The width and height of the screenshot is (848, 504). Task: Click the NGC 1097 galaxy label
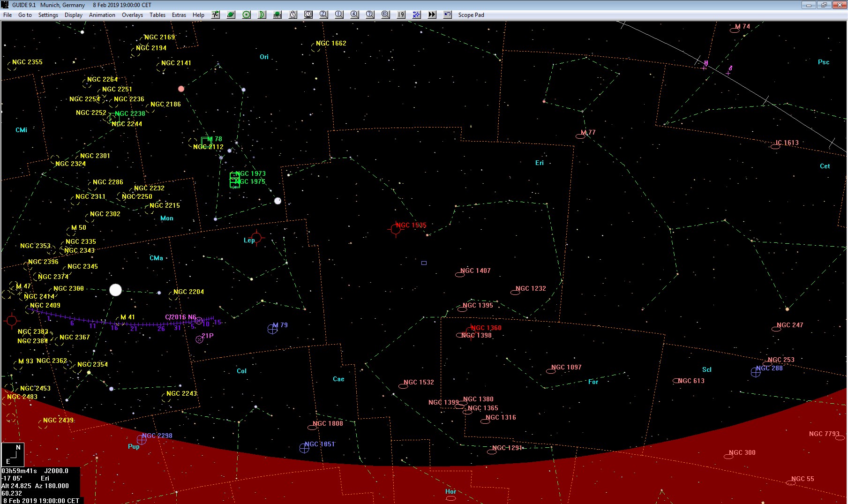tap(566, 367)
